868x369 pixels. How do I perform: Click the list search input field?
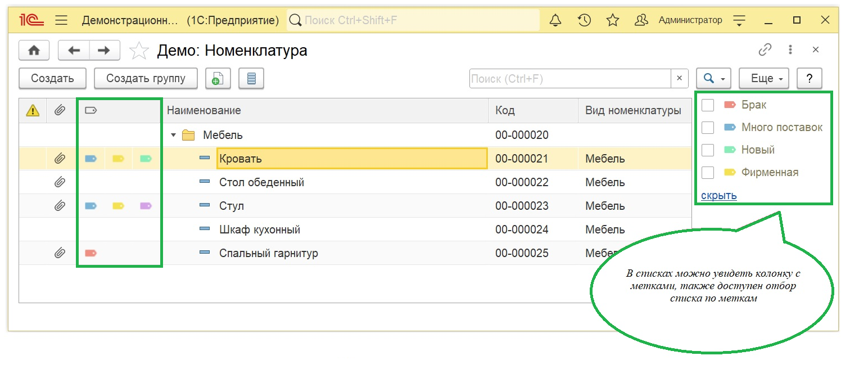(570, 79)
